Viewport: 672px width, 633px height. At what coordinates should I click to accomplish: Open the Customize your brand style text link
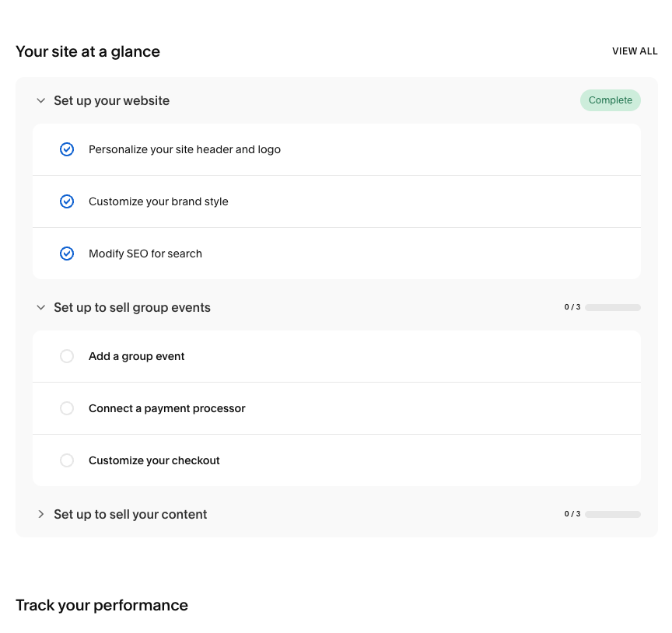(x=159, y=201)
